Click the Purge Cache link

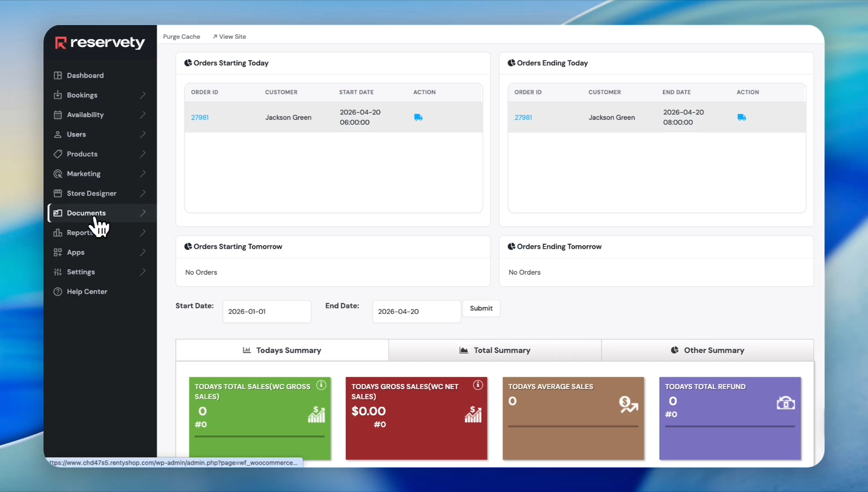(181, 37)
